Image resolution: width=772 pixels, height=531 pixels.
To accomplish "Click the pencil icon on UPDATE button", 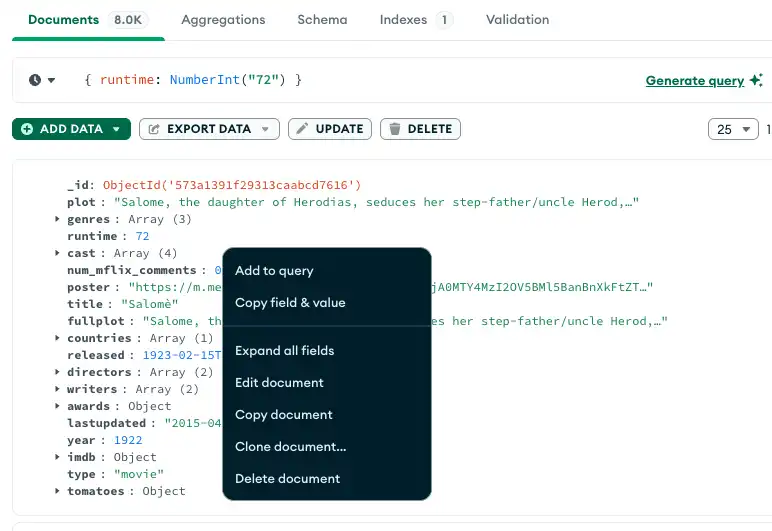I will click(x=301, y=129).
